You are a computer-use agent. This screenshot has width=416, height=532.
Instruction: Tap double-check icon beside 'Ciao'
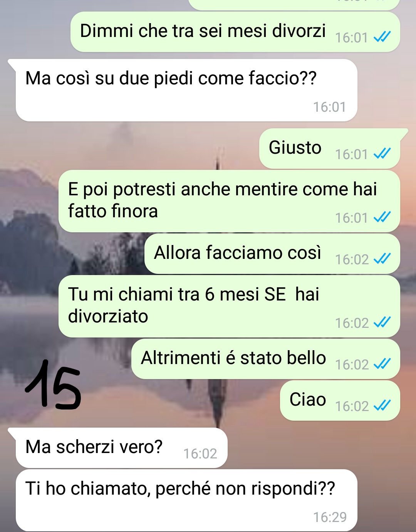pos(382,406)
